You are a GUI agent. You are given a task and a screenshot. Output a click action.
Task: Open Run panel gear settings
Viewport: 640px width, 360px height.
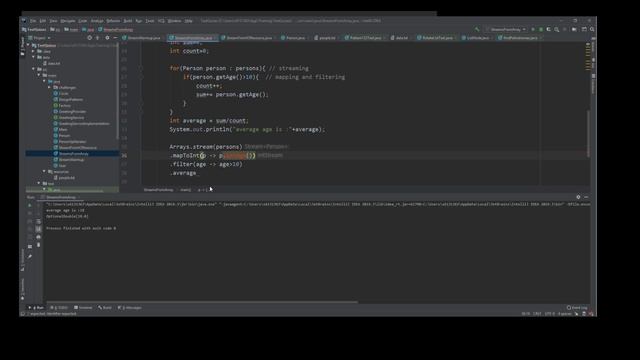pyautogui.click(x=578, y=197)
